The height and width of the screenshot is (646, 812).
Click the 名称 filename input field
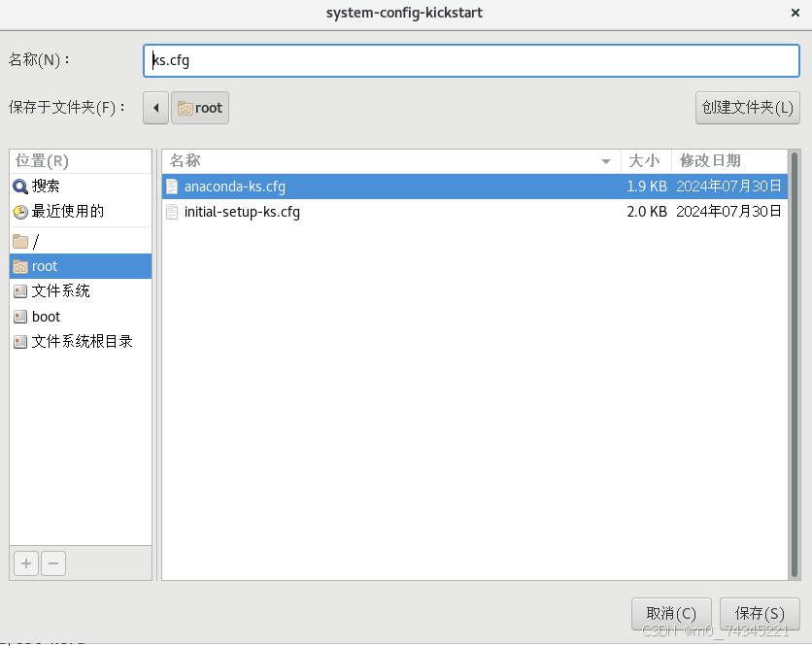[471, 60]
